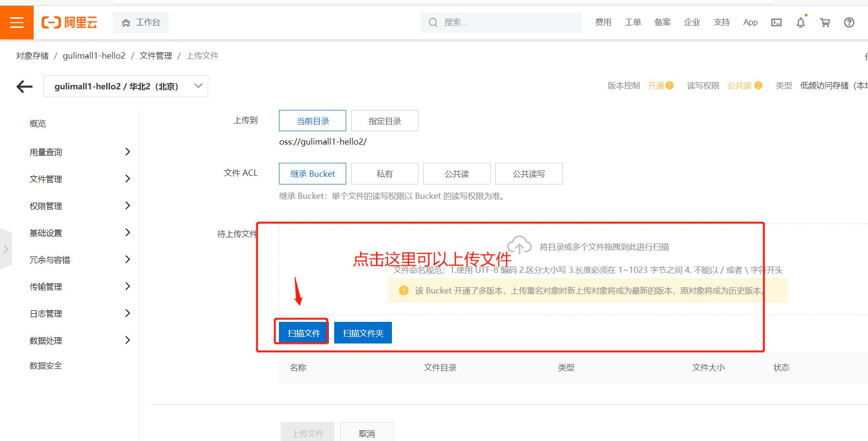This screenshot has height=441, width=868.
Task: Open the notification bell
Action: click(x=801, y=23)
